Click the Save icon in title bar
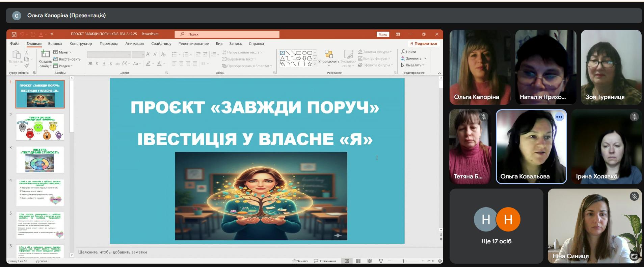Image resolution: width=644 pixels, height=267 pixels. 14,34
